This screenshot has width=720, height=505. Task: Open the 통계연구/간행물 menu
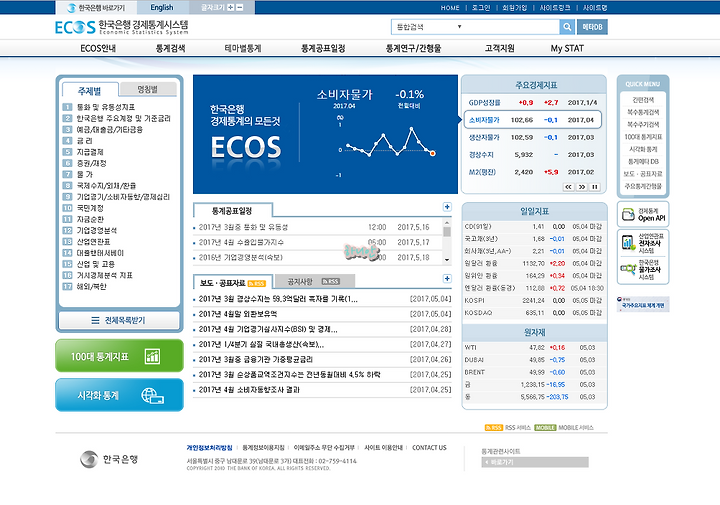413,49
